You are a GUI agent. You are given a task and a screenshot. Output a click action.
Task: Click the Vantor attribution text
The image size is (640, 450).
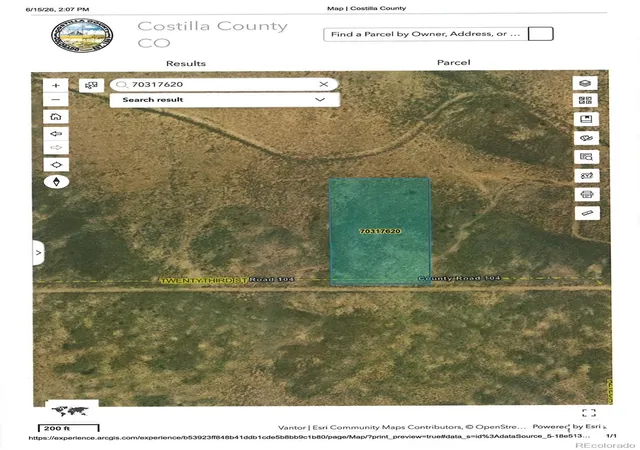pos(291,428)
